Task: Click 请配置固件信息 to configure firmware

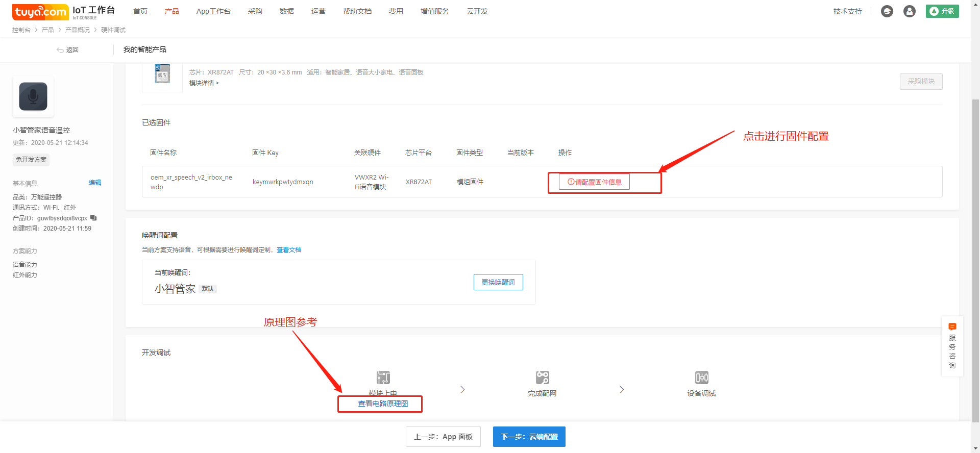Action: pyautogui.click(x=594, y=182)
